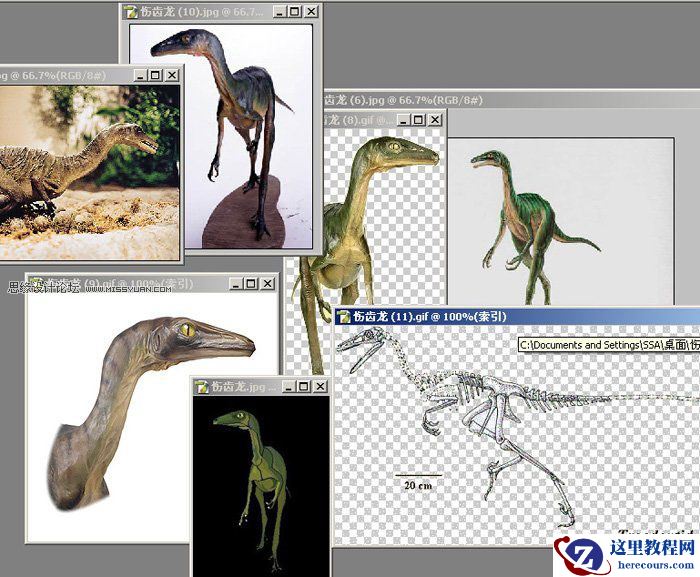Minimize the 伤齿龙 (8).gif window
700x577 pixels.
point(404,120)
